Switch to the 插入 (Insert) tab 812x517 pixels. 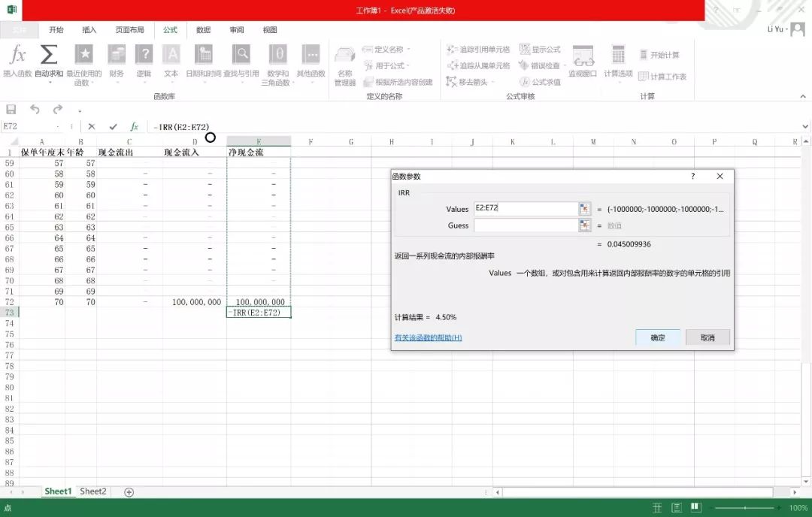(x=89, y=30)
